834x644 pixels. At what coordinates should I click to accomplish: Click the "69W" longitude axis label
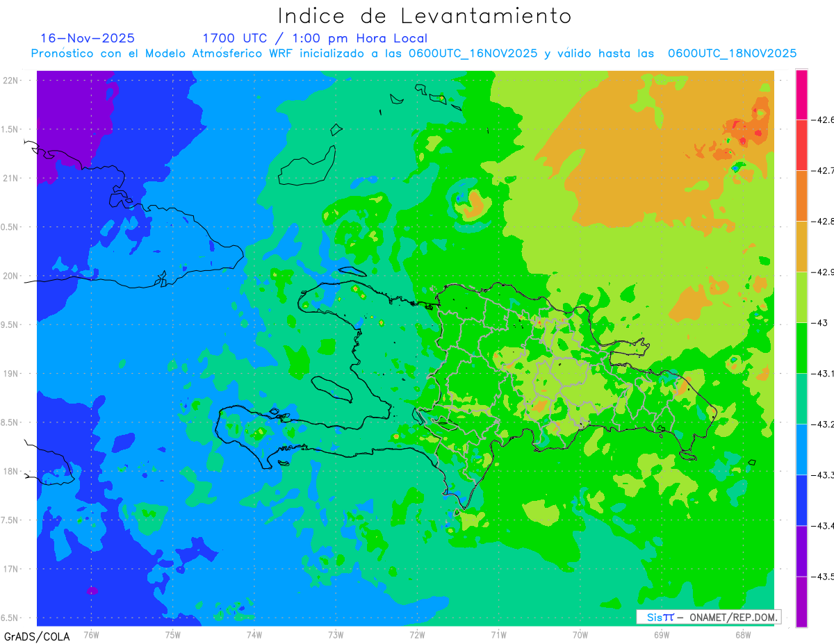coord(662,634)
